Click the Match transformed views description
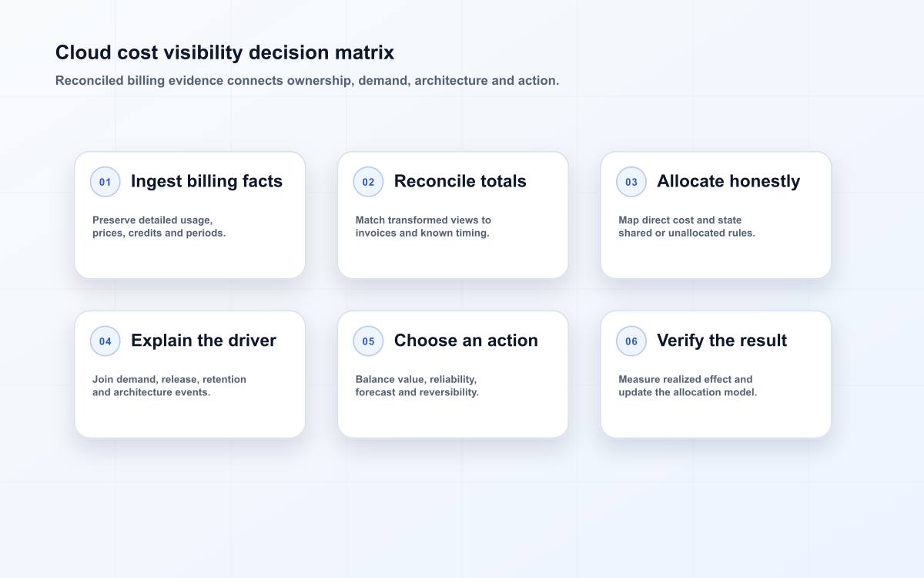Screen dimensions: 924x578 pos(423,227)
